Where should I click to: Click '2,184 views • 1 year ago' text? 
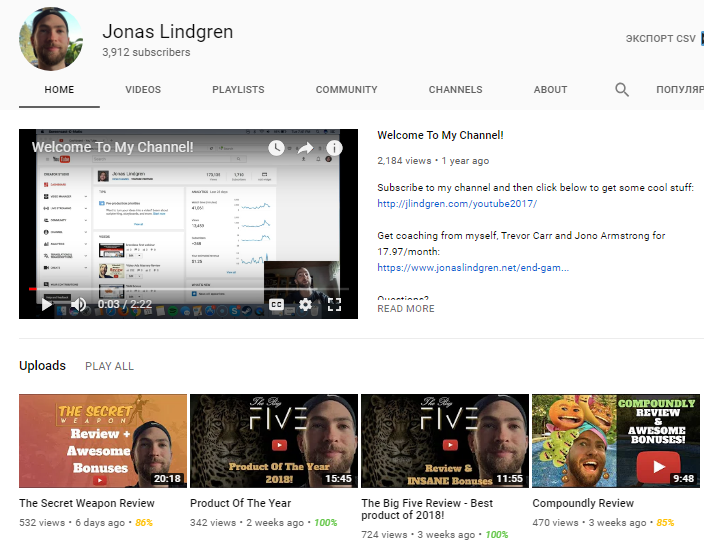[433, 161]
